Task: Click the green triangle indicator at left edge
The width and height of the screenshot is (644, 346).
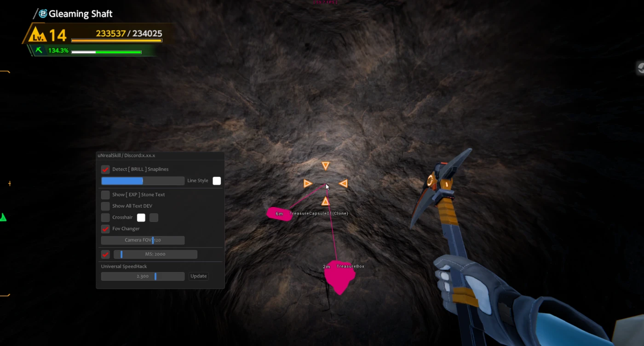Action: pyautogui.click(x=3, y=217)
